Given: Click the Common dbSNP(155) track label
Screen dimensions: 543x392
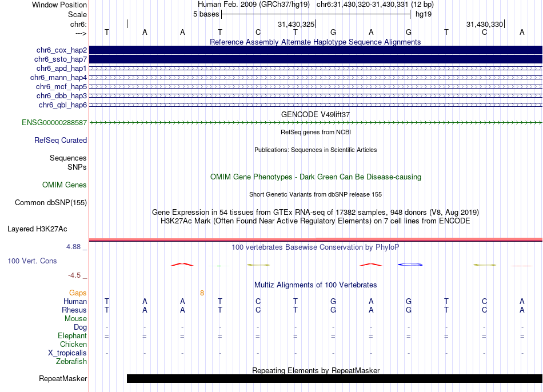Looking at the screenshot, I should click(51, 203).
